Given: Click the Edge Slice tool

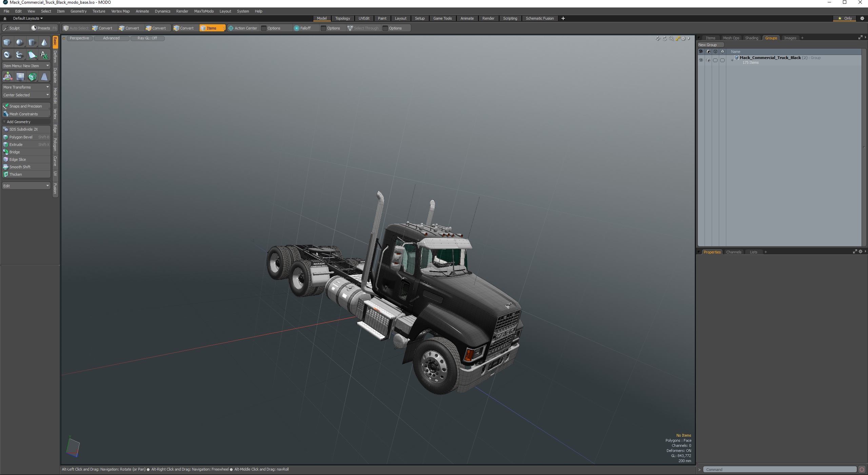Looking at the screenshot, I should pos(26,159).
